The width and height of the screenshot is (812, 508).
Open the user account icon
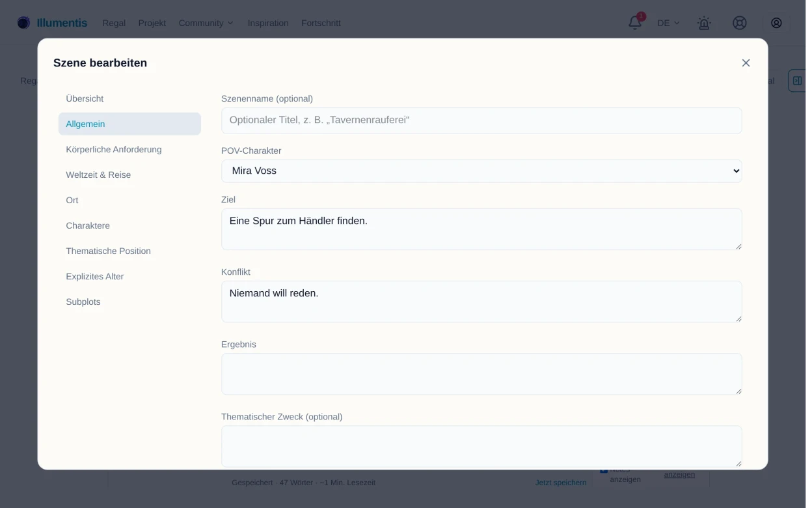click(x=776, y=23)
